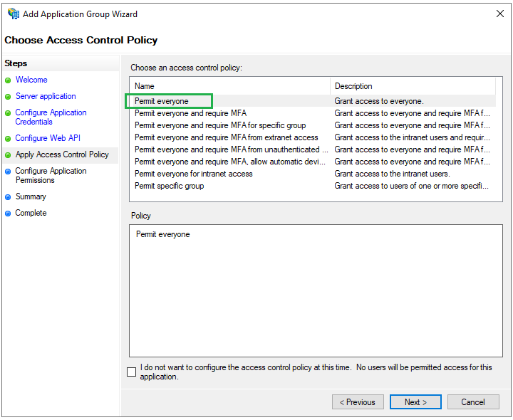Close the Add Application Group Wizard
The width and height of the screenshot is (513, 420).
click(x=500, y=14)
